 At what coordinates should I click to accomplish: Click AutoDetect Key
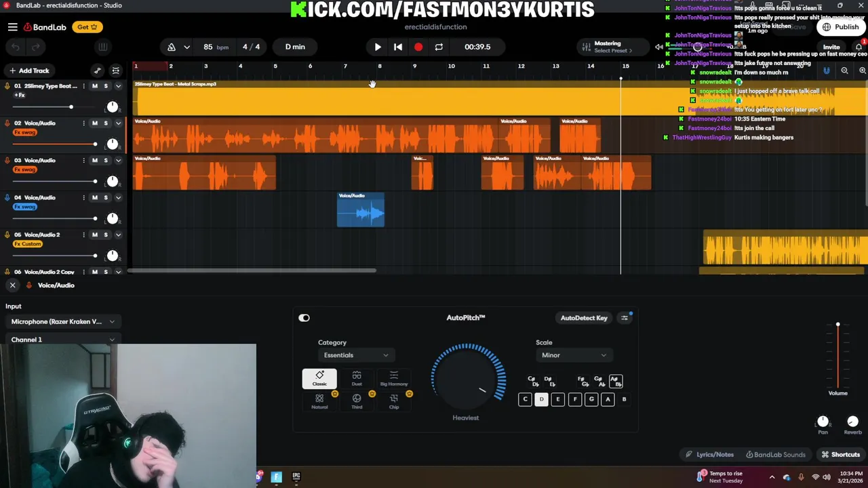(x=584, y=318)
